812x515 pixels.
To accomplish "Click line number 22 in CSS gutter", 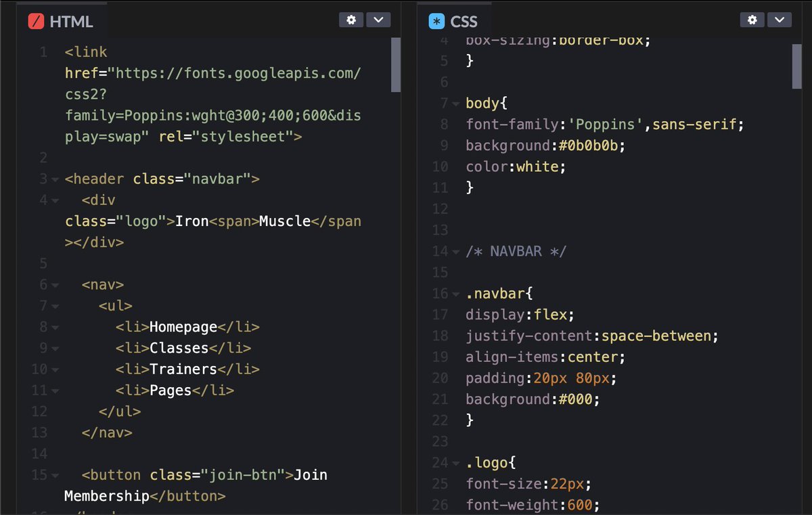I will point(440,420).
